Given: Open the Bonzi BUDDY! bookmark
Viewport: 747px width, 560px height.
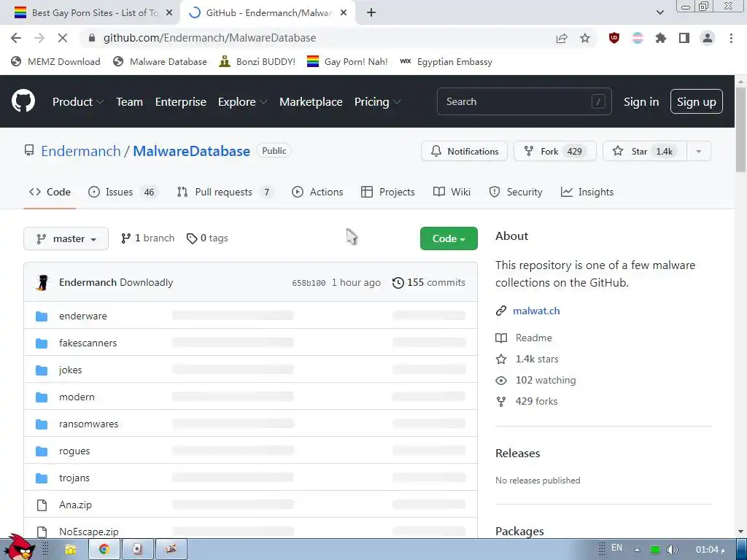Looking at the screenshot, I should tap(257, 62).
